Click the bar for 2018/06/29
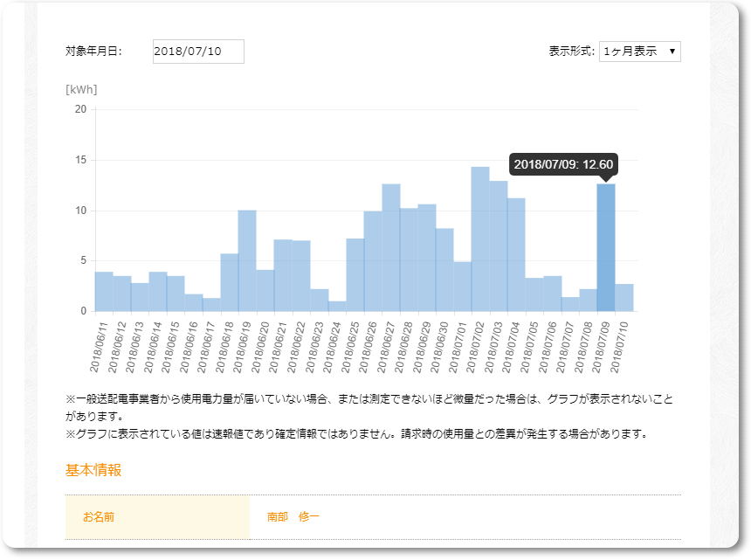The width and height of the screenshot is (751, 560). point(427,258)
